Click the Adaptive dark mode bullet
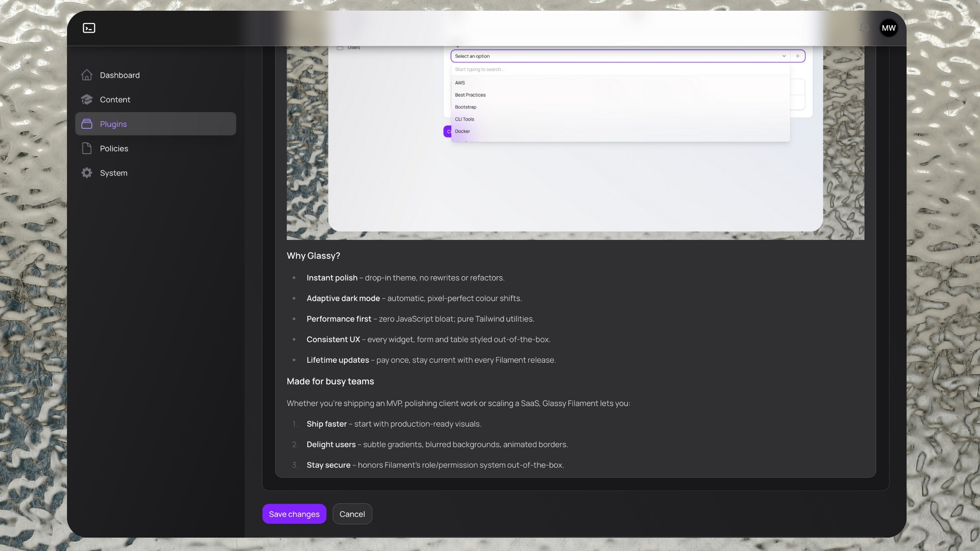Screen dimensions: 980x551 (414, 298)
